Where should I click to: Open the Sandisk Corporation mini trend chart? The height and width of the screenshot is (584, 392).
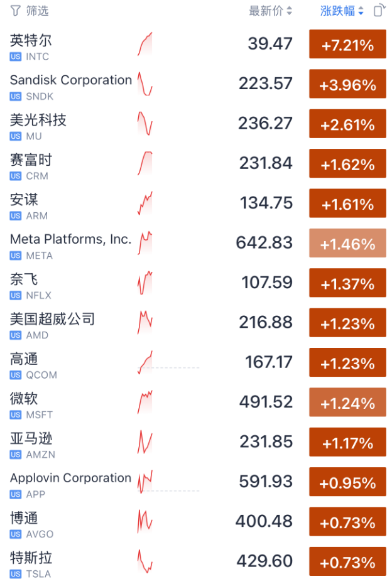[145, 84]
